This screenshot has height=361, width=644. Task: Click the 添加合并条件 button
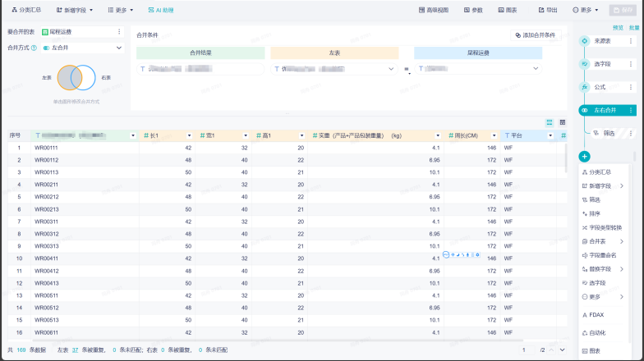pos(535,35)
